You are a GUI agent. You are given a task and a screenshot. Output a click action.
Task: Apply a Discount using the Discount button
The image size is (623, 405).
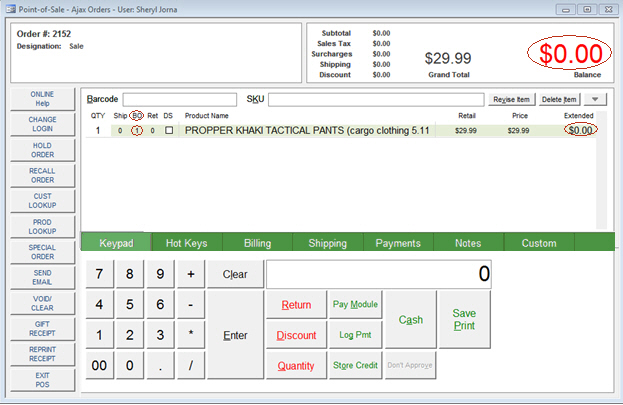(296, 335)
